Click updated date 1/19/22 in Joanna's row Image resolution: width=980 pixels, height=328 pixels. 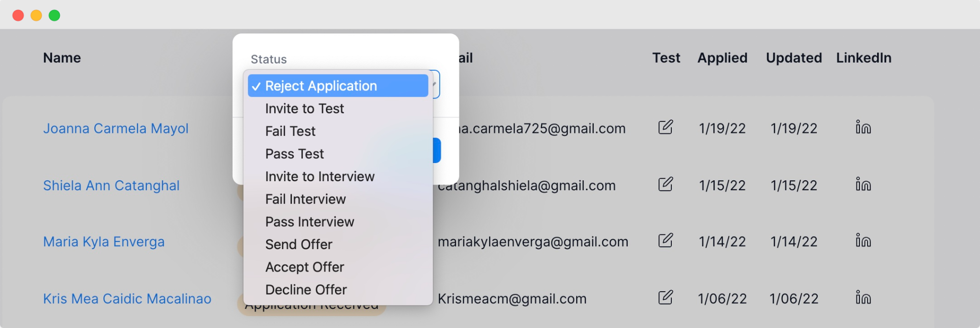tap(794, 129)
